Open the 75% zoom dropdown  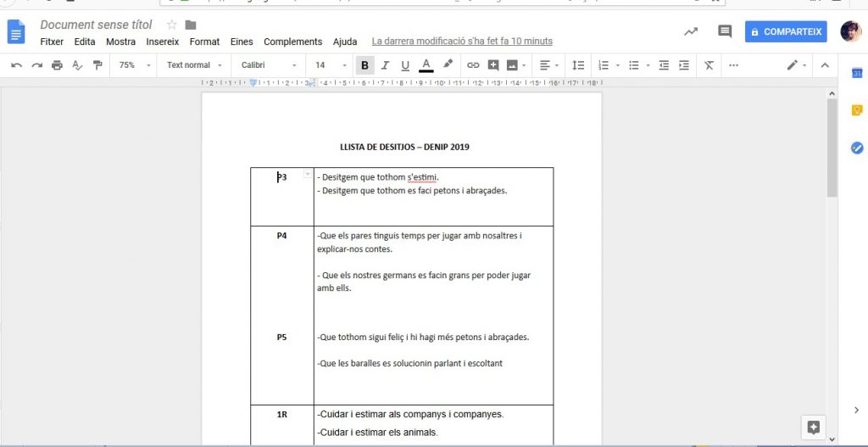pos(135,65)
